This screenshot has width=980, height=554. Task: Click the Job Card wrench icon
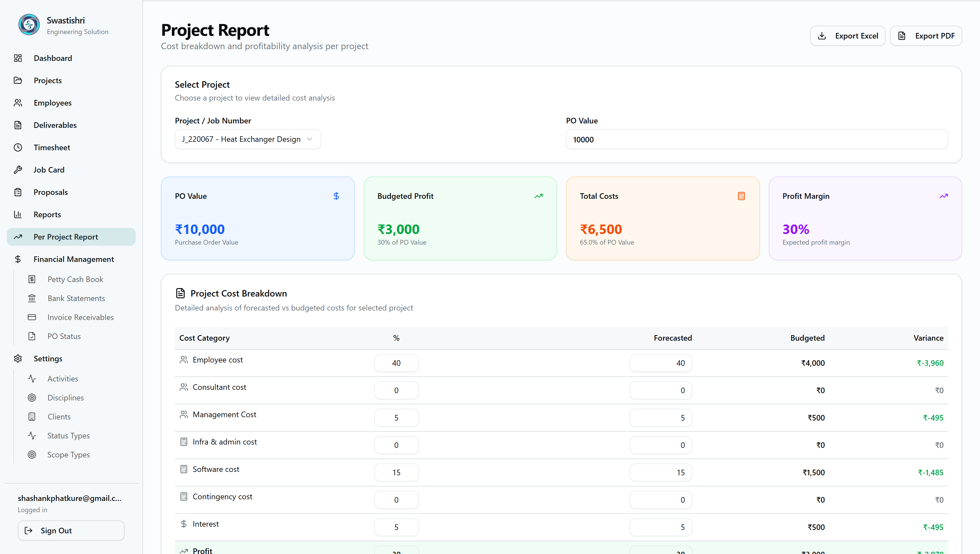tap(18, 170)
